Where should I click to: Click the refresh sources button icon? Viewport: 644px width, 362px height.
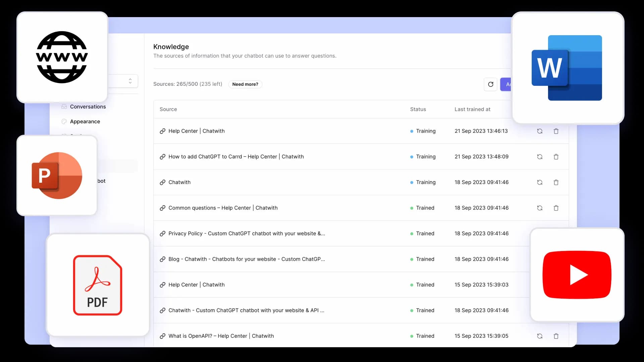490,84
